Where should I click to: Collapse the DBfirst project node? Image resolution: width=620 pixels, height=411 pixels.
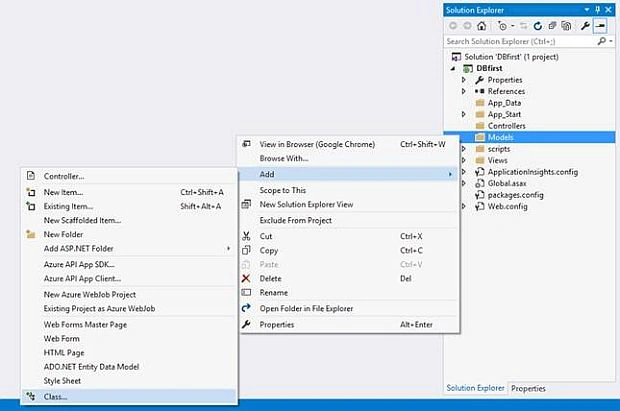(x=453, y=68)
